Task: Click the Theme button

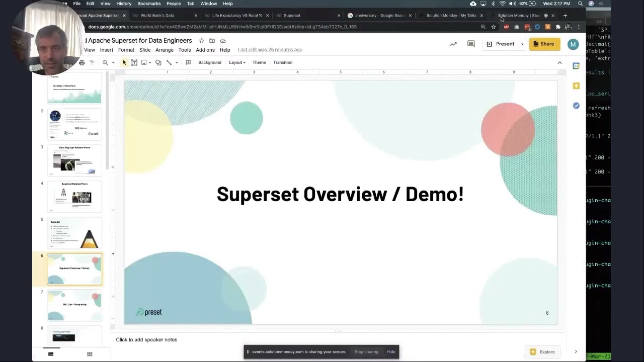Action: tap(259, 62)
